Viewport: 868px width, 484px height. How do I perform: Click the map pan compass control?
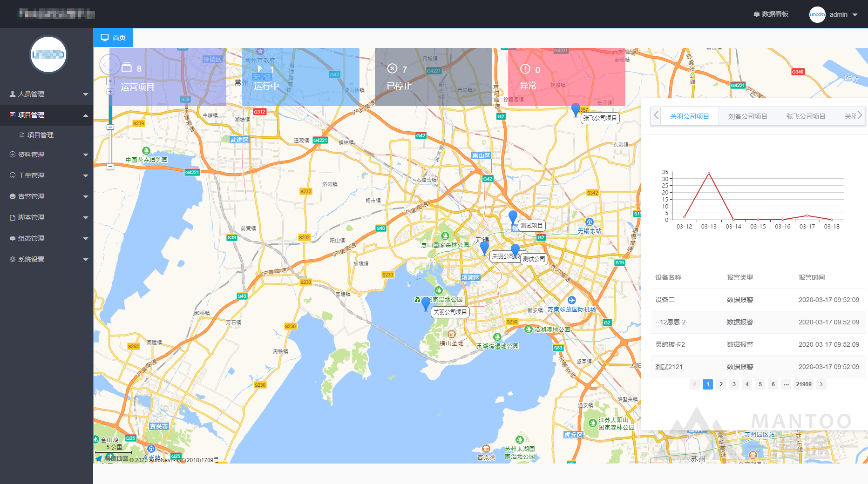(x=110, y=65)
